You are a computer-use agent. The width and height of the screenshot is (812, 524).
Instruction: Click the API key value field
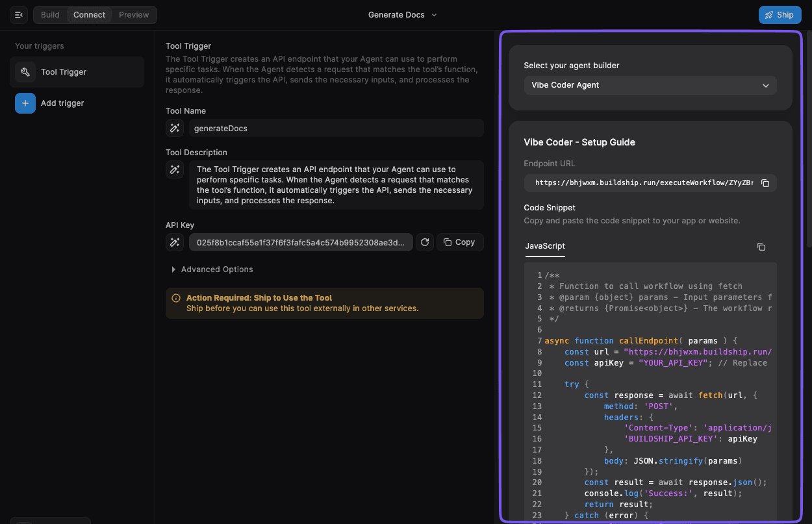tap(301, 242)
